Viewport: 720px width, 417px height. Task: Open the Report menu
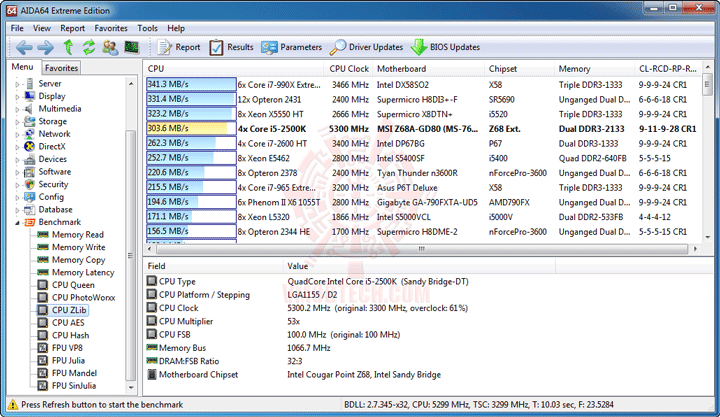73,28
